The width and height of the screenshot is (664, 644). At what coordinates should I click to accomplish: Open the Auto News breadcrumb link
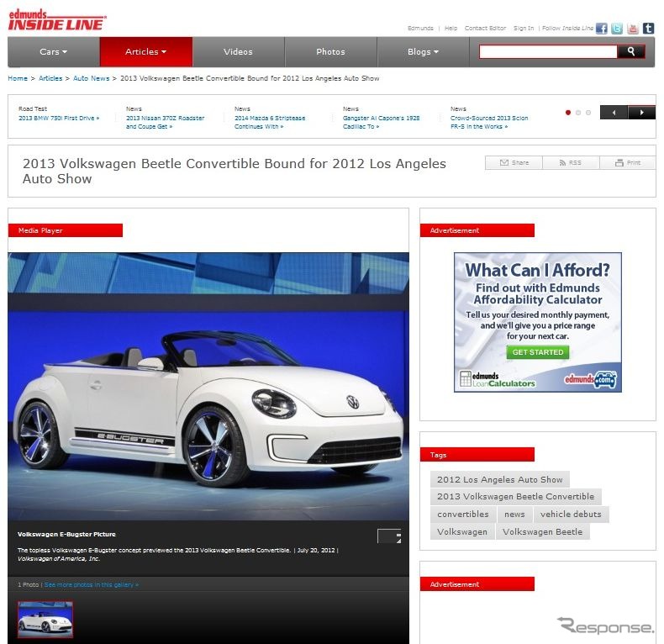click(91, 78)
